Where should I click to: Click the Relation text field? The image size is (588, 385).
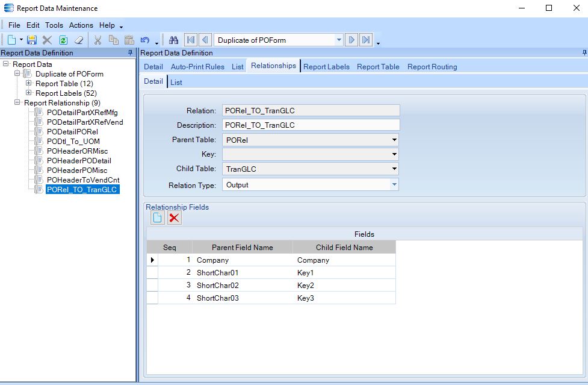(x=311, y=110)
